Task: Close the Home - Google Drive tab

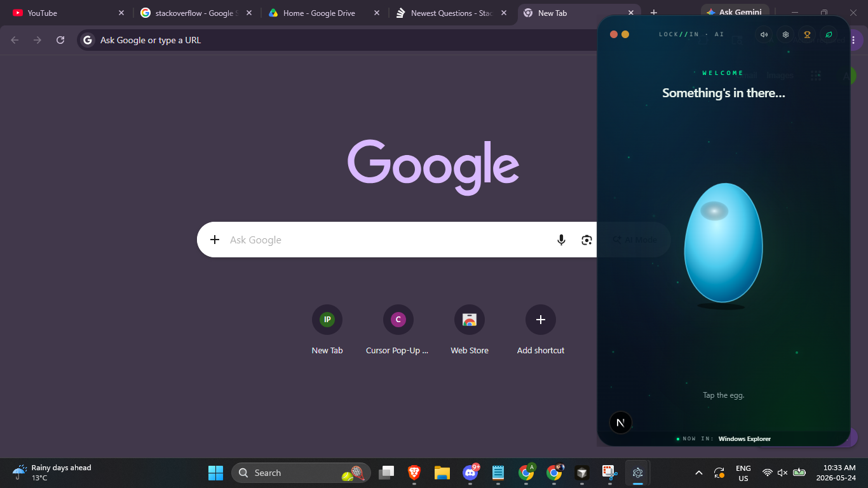Action: pos(377,13)
